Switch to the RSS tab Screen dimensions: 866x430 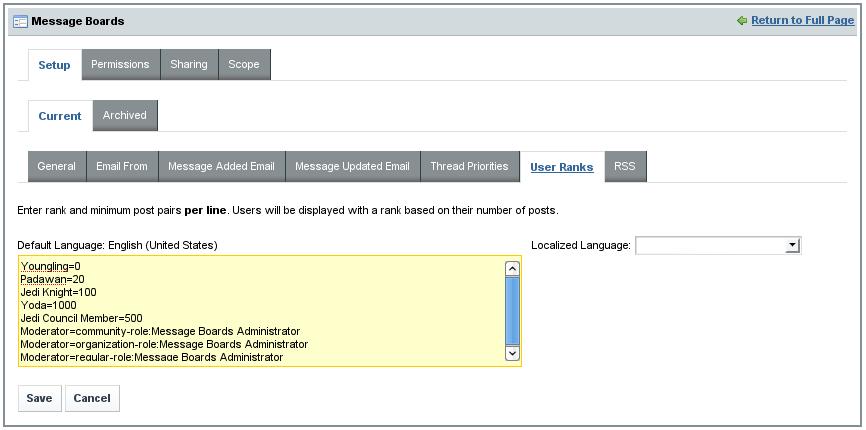click(x=625, y=166)
